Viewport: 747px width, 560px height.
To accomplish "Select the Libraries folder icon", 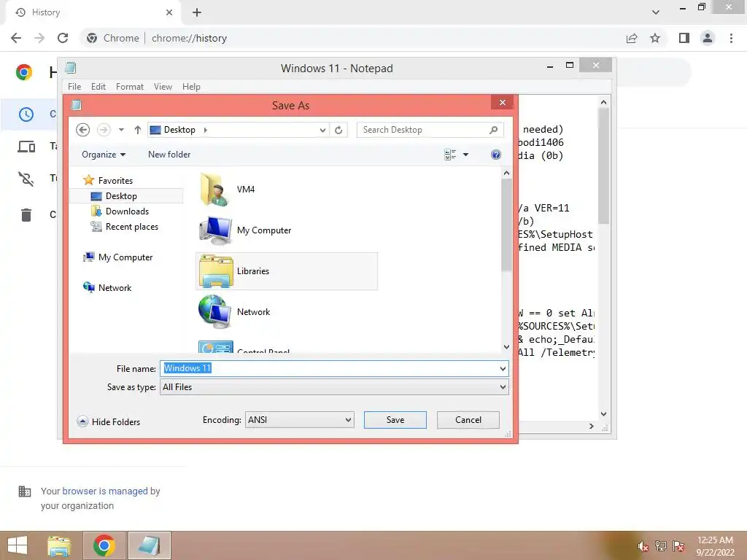I will point(215,271).
